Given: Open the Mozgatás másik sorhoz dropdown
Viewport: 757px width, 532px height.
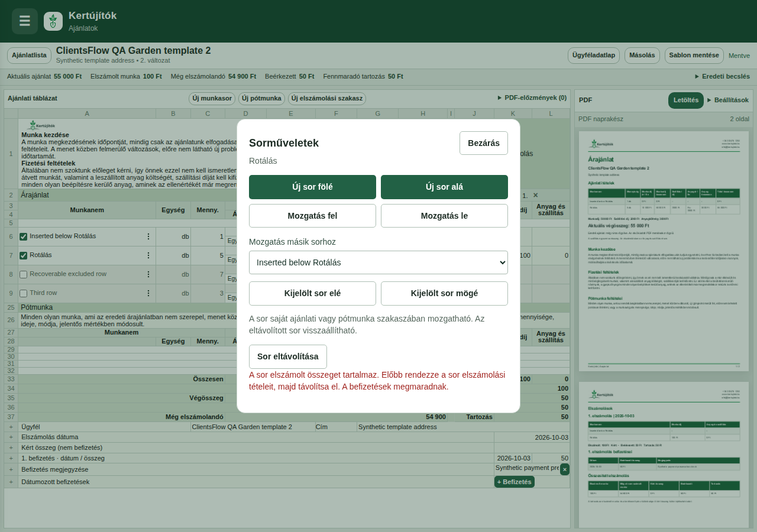Looking at the screenshot, I should tap(378, 262).
